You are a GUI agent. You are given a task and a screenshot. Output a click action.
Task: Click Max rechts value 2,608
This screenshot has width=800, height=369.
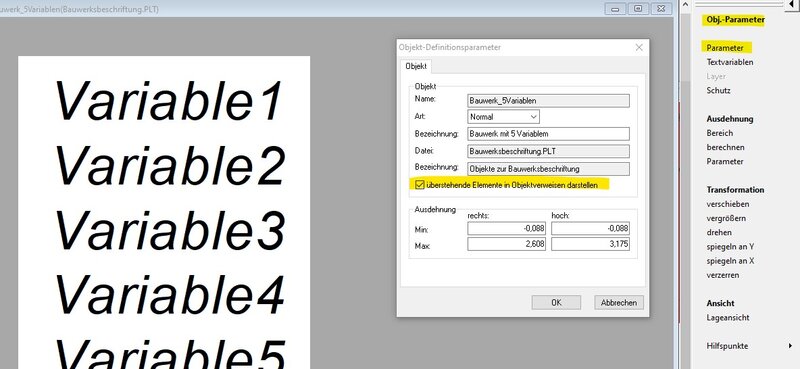[x=507, y=244]
